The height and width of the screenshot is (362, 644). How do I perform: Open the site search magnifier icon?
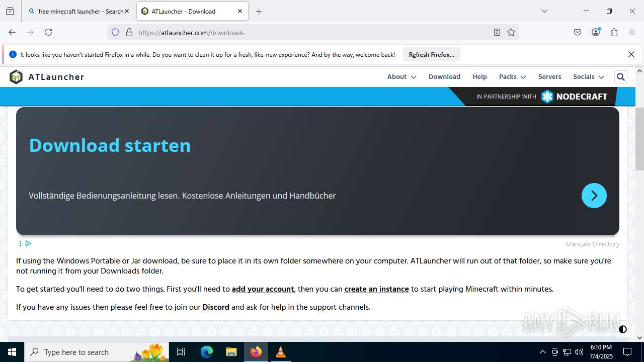pos(620,77)
